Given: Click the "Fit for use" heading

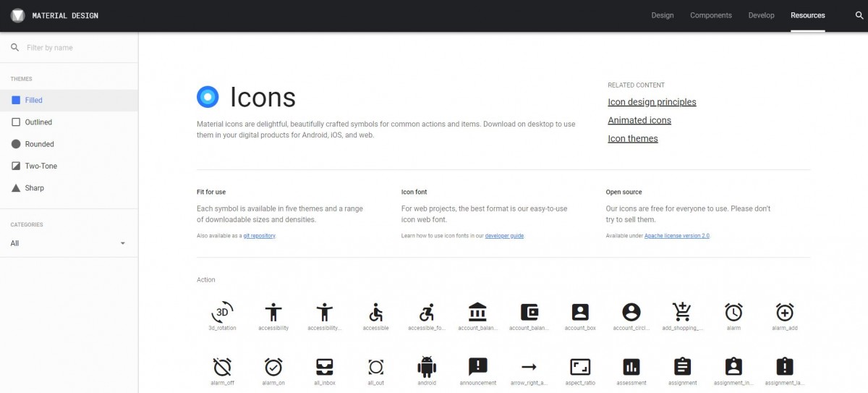Looking at the screenshot, I should tap(211, 192).
